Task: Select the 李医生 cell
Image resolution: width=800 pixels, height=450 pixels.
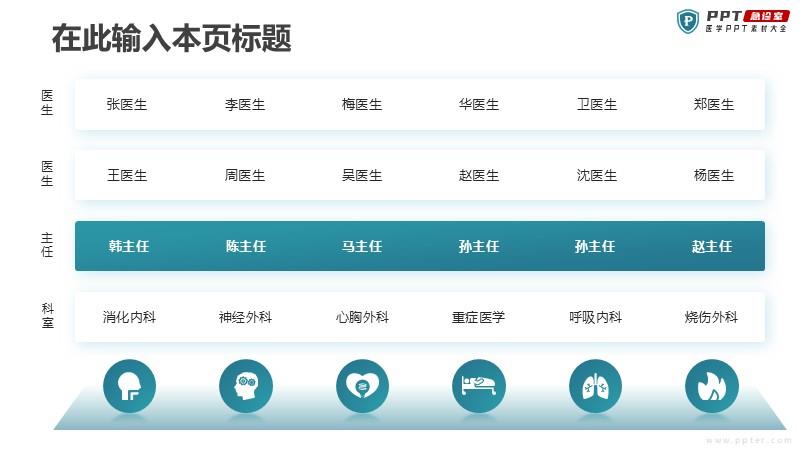Action: click(x=245, y=105)
